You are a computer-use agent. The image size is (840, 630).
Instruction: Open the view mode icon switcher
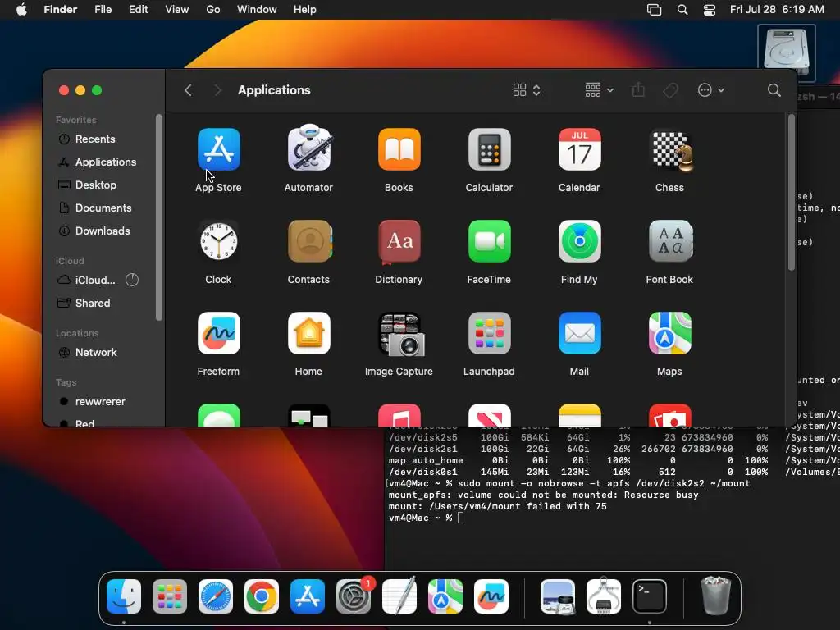[527, 90]
